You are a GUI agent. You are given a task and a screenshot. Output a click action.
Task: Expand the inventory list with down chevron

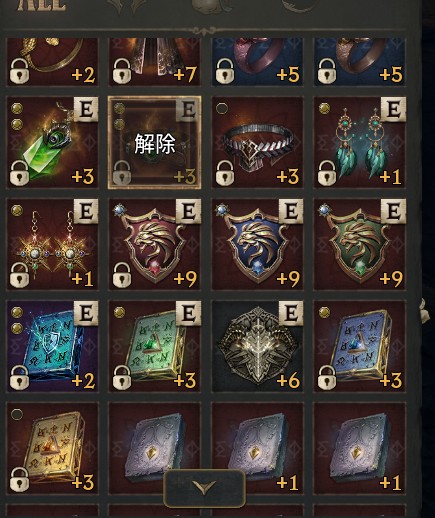pyautogui.click(x=204, y=488)
